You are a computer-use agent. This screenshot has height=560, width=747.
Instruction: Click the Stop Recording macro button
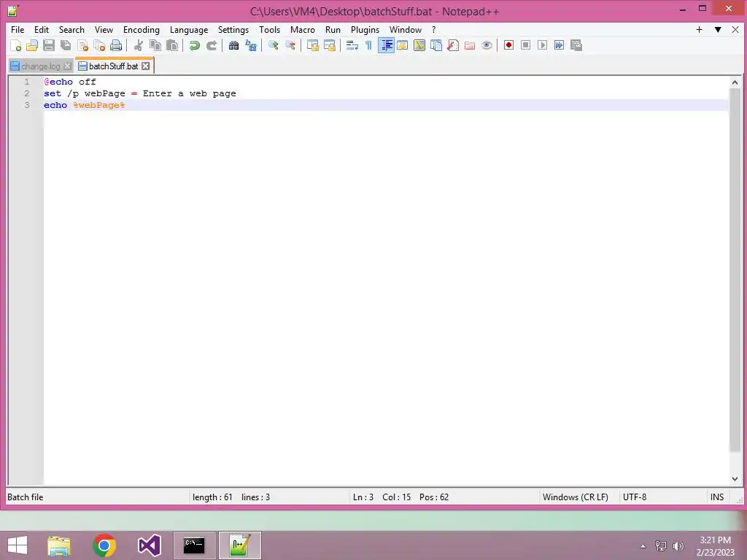525,45
